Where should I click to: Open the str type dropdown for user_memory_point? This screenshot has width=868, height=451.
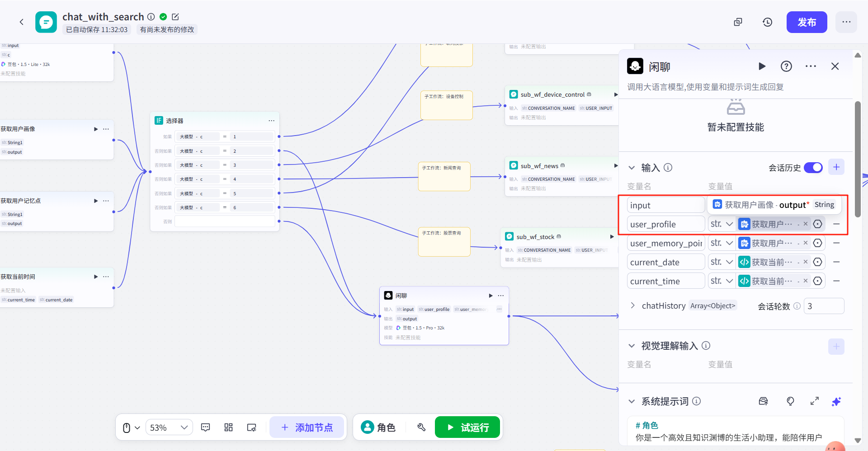coord(722,243)
